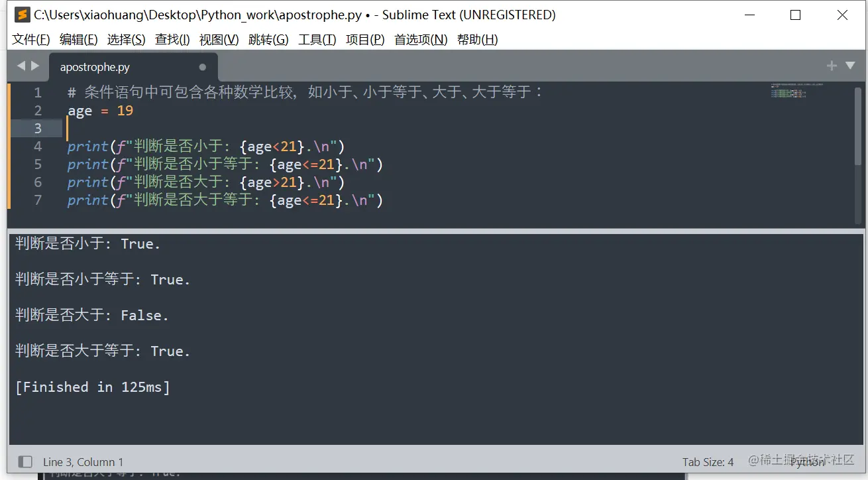Open the 选择(S) menu

[127, 40]
